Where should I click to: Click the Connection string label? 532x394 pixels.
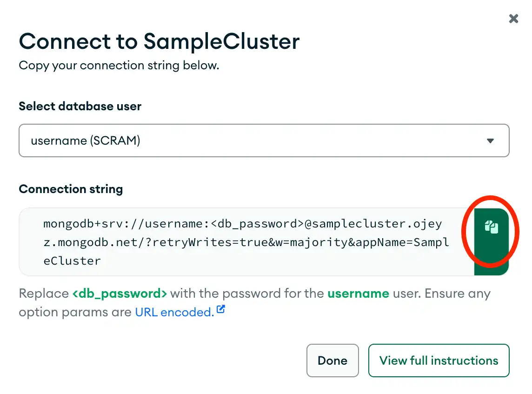[71, 189]
